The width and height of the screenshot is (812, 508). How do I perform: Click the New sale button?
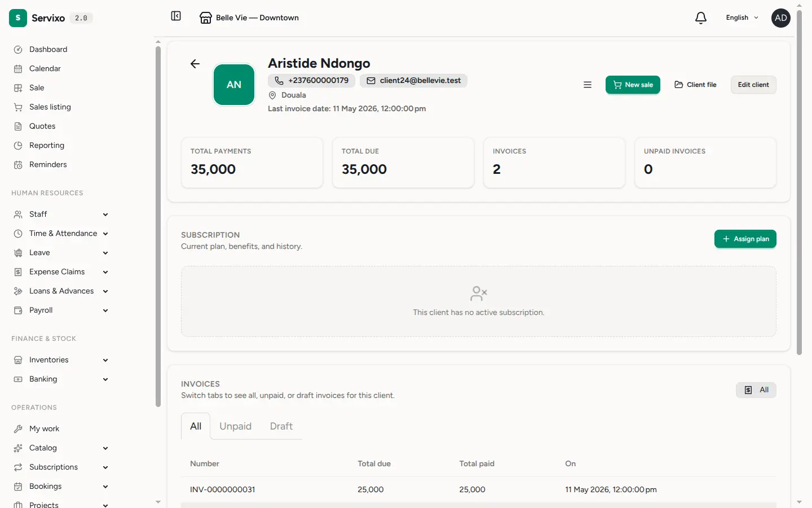click(633, 85)
